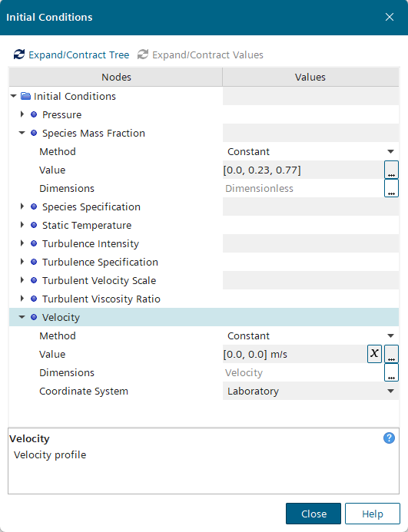Open the help question mark icon
Screen dimensions: 408x532
coord(389,438)
